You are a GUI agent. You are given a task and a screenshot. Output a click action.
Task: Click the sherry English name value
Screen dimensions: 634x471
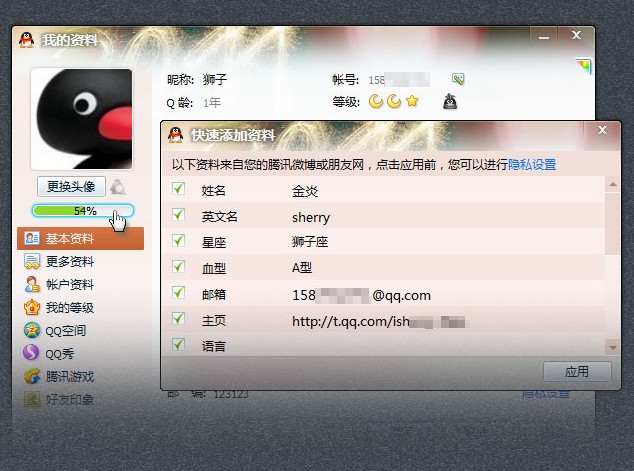tap(311, 218)
